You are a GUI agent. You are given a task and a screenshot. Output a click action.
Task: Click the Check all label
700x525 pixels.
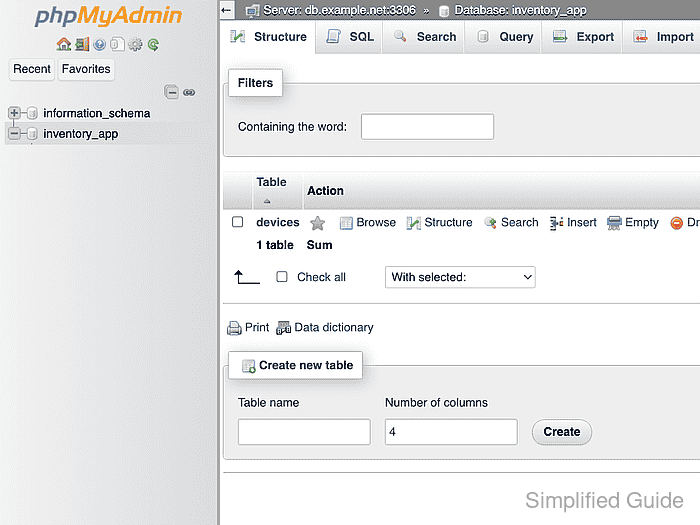pos(321,277)
